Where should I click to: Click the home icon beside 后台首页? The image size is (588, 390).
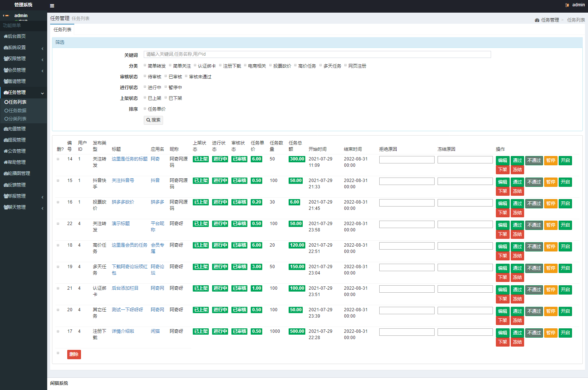[x=6, y=36]
